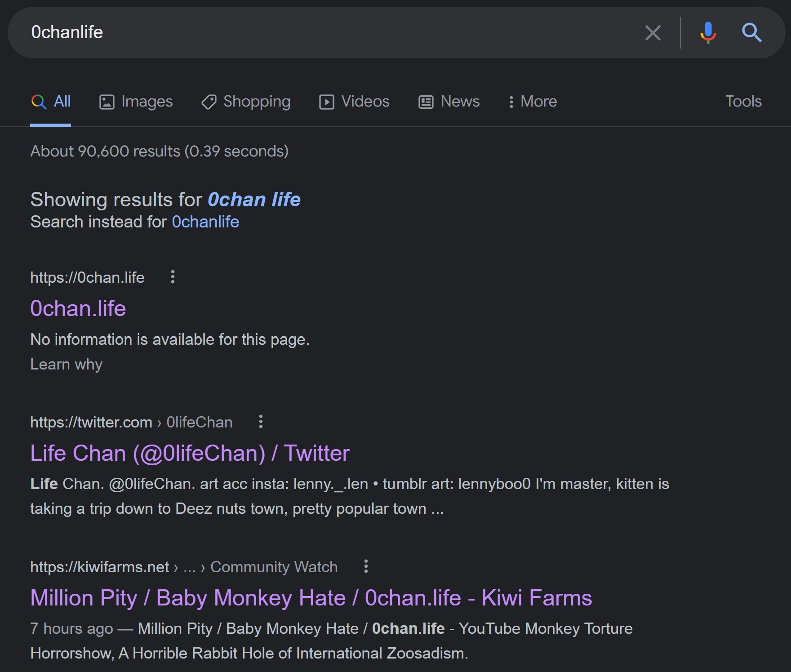Search instead for the original 0chanlife

pyautogui.click(x=205, y=222)
